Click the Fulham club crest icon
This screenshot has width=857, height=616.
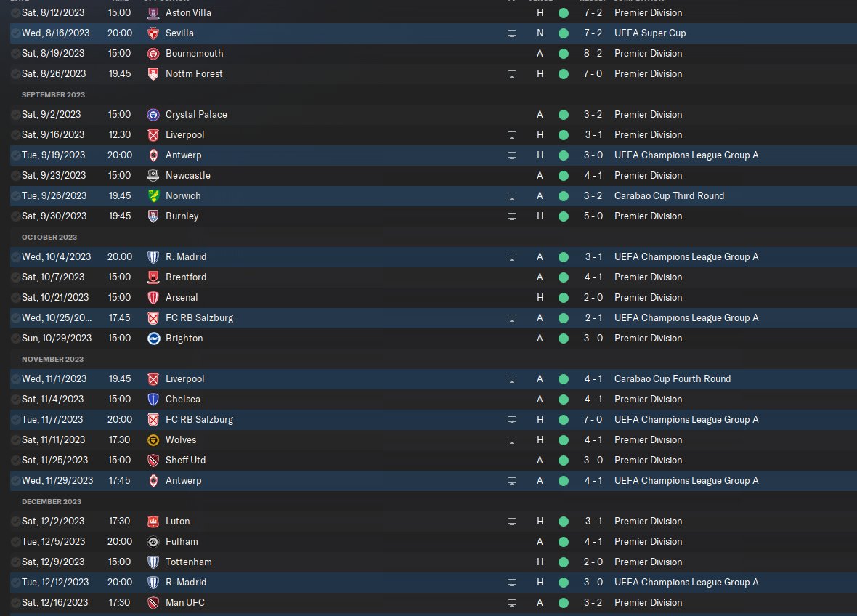point(153,542)
